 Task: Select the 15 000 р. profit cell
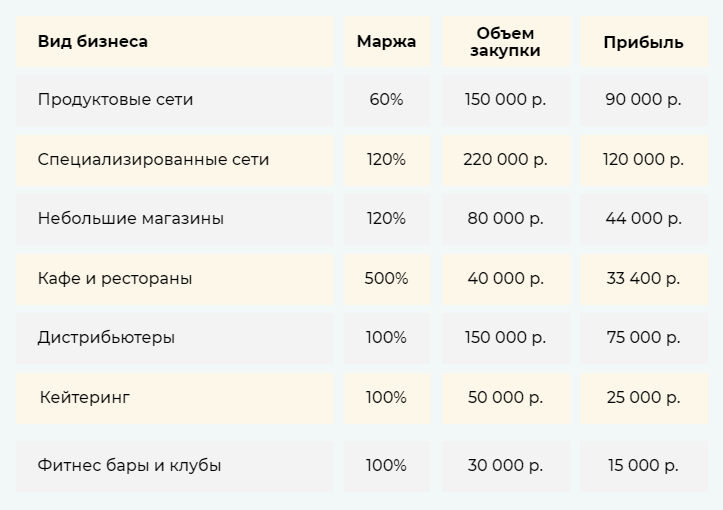(643, 465)
